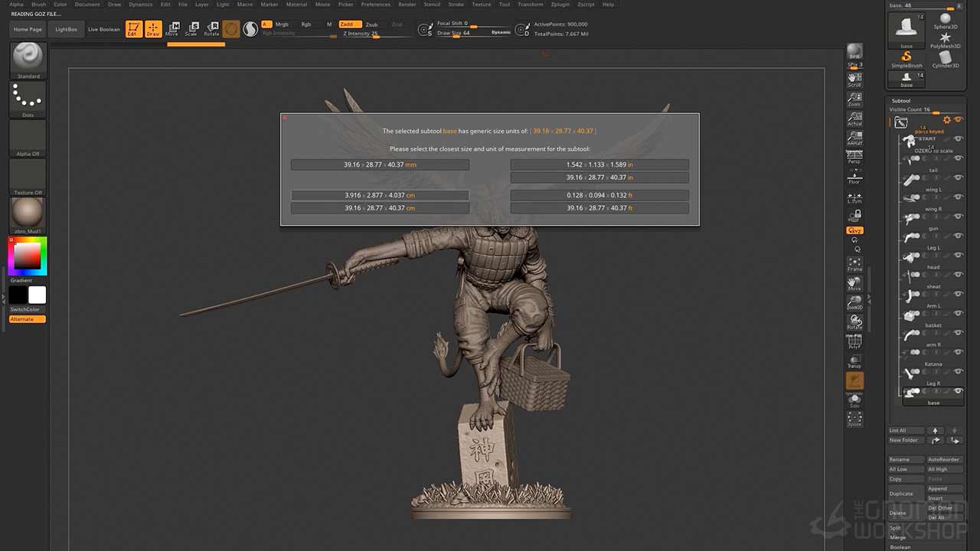Viewport: 980px width, 551px height.
Task: Enable Perspective with the Persp icon
Action: tap(854, 158)
